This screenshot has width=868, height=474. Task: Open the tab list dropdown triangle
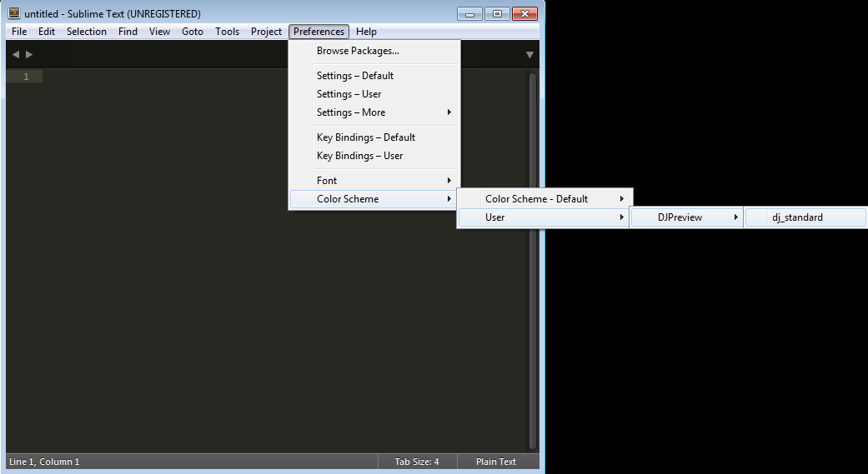(529, 55)
